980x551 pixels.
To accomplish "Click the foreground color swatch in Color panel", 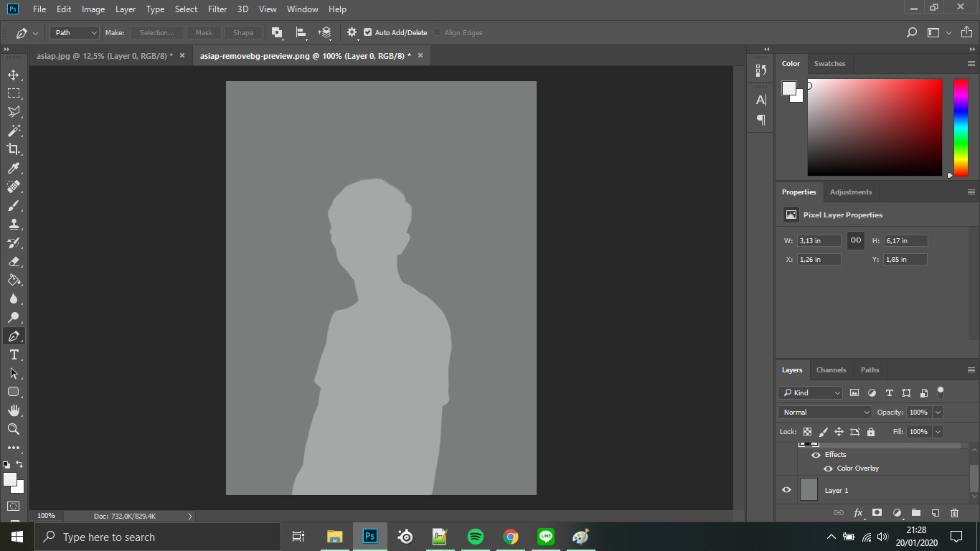I will 789,88.
